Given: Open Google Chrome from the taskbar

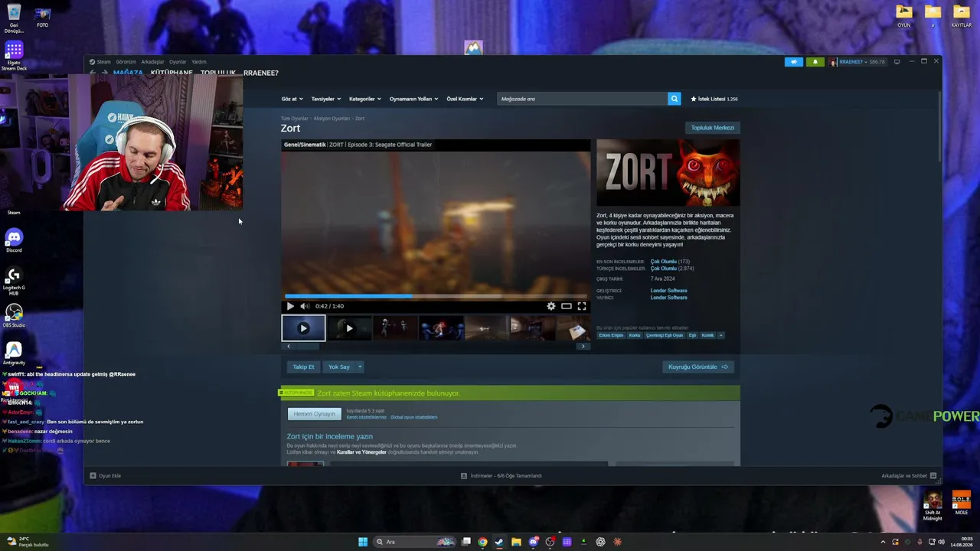Looking at the screenshot, I should tap(482, 542).
